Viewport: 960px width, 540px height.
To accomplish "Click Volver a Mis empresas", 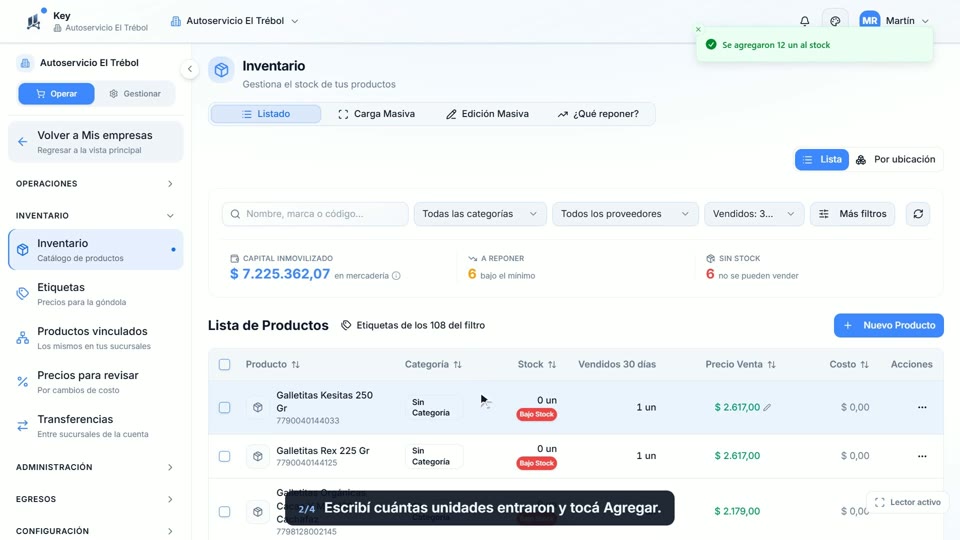I will pos(96,142).
